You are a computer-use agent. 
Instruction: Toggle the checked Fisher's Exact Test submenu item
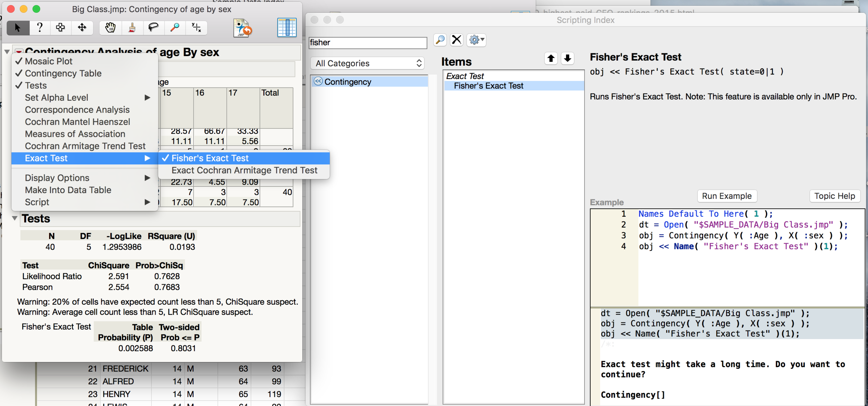tap(210, 158)
